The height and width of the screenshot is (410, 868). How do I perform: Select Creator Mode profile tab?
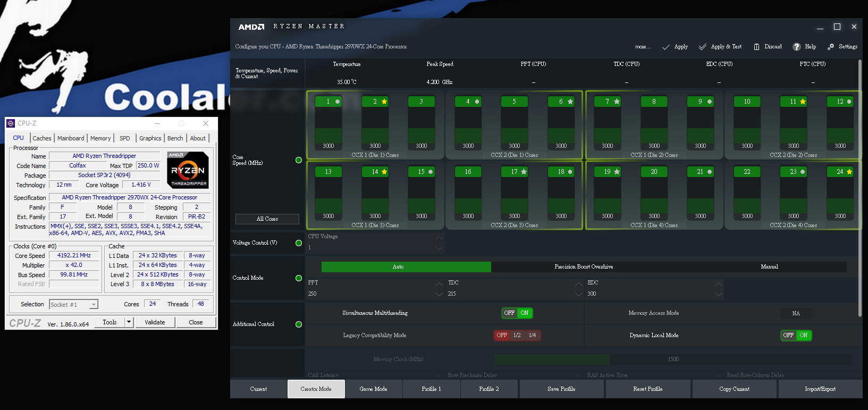click(316, 389)
